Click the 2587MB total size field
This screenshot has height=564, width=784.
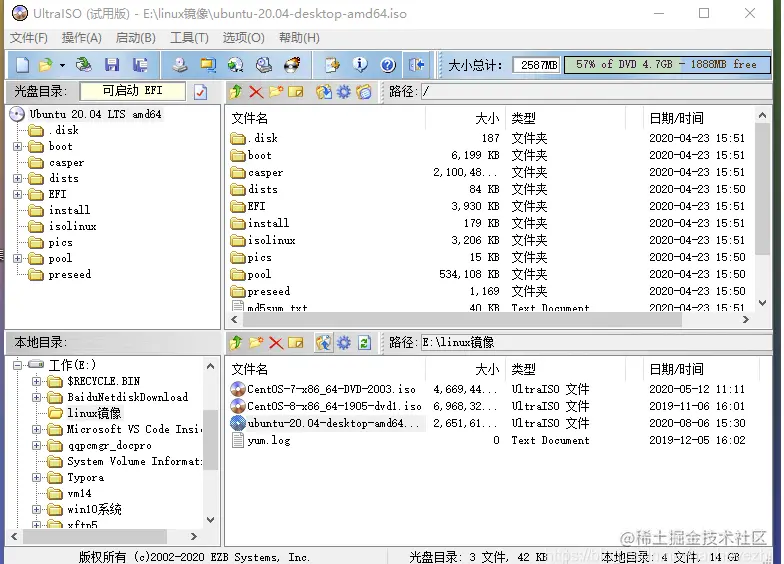point(536,65)
